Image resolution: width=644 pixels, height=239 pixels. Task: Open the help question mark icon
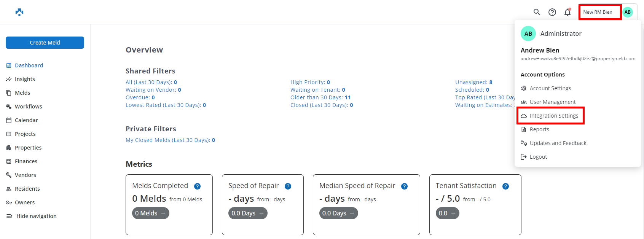[552, 12]
